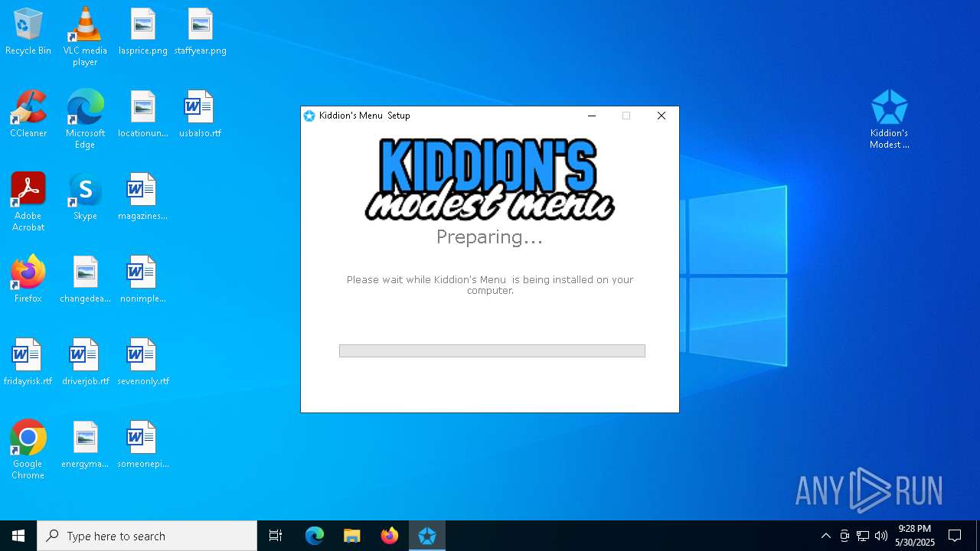980x551 pixels.
Task: Open the volume control tray icon
Action: pos(881,536)
